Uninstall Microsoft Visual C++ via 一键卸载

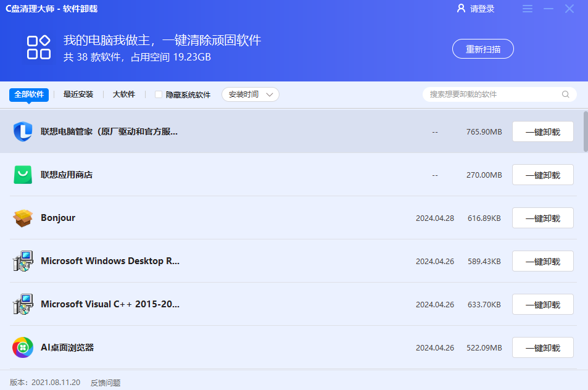542,304
